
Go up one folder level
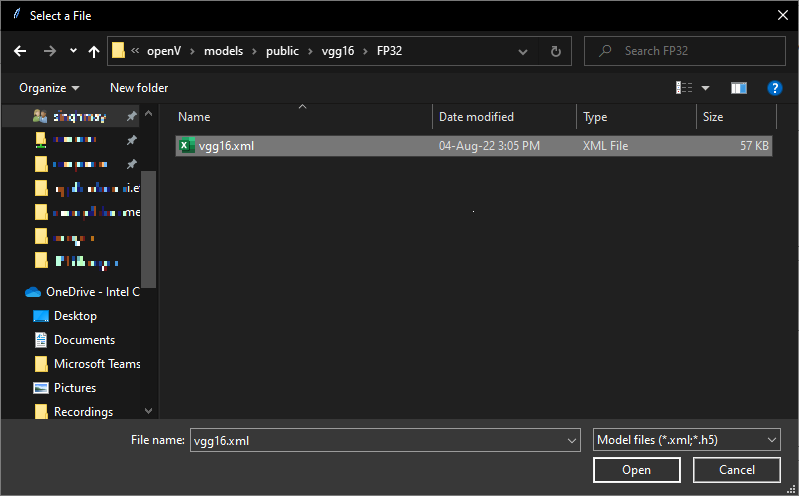[94, 51]
